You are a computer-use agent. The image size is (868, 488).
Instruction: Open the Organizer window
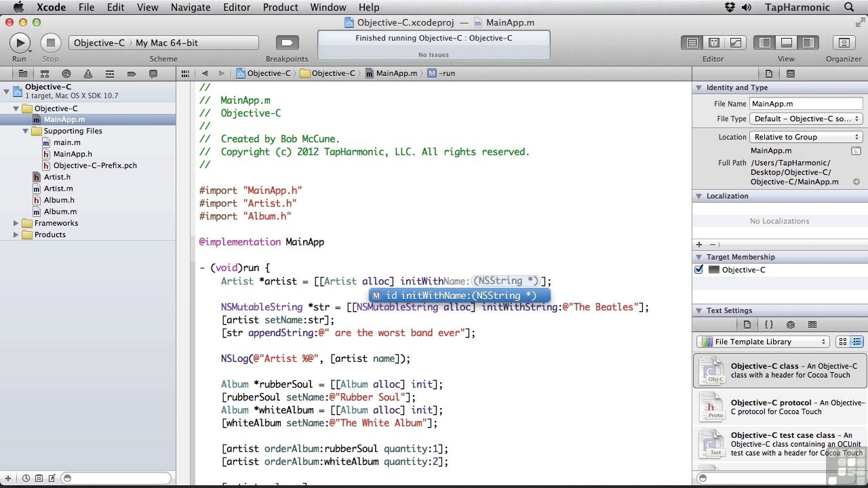pos(844,43)
